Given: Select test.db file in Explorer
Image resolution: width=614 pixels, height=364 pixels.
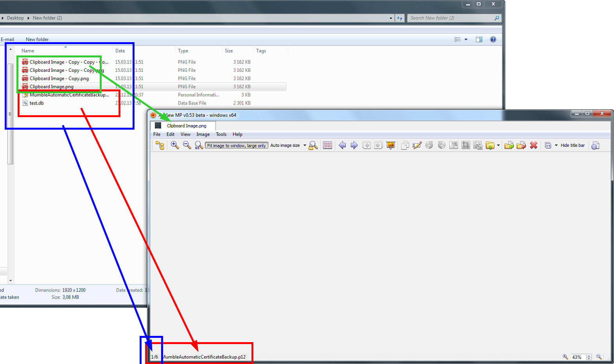Looking at the screenshot, I should pyautogui.click(x=37, y=103).
